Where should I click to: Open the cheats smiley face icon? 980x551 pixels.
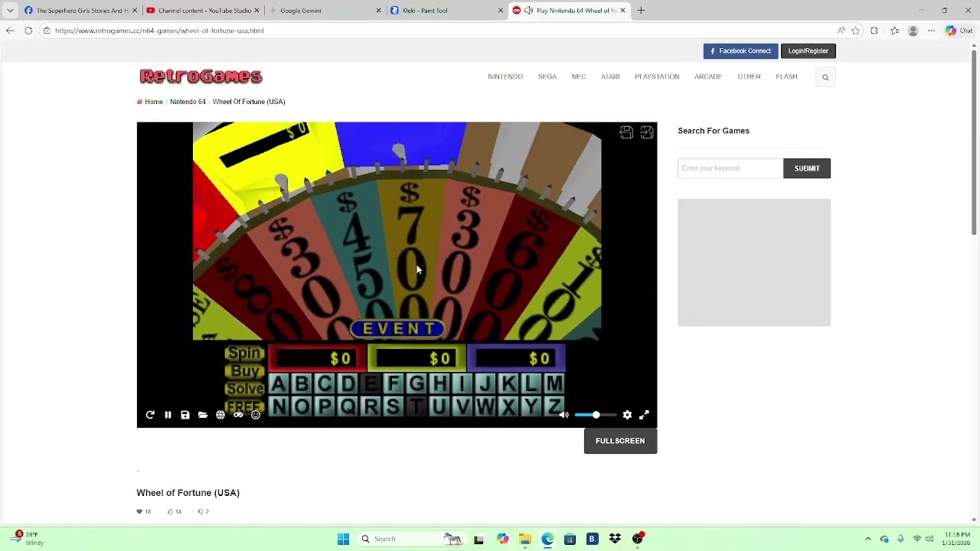click(x=256, y=415)
